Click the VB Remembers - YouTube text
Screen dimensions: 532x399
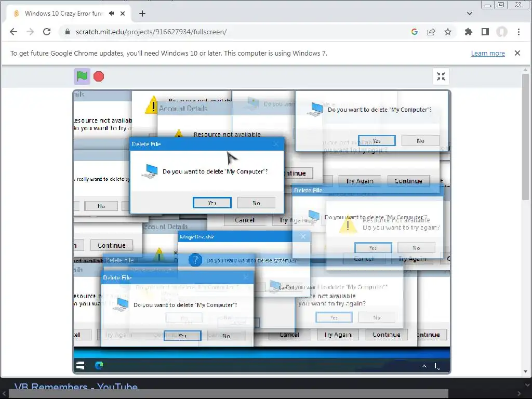click(76, 387)
